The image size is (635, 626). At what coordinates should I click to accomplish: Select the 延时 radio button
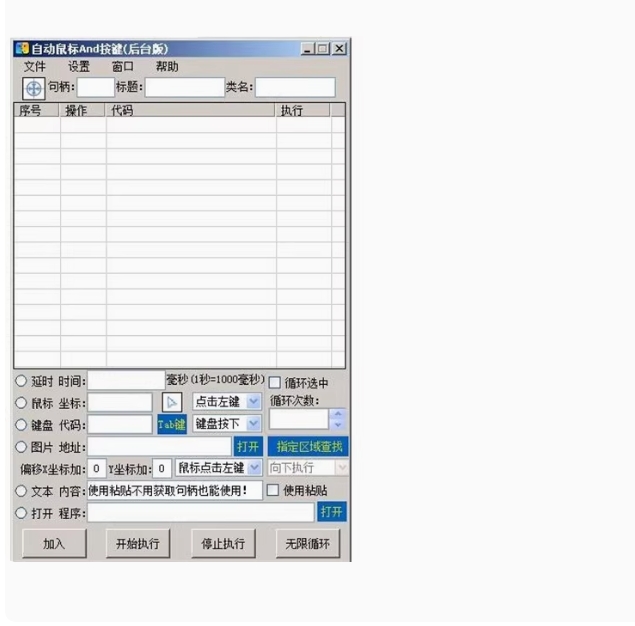(x=21, y=381)
